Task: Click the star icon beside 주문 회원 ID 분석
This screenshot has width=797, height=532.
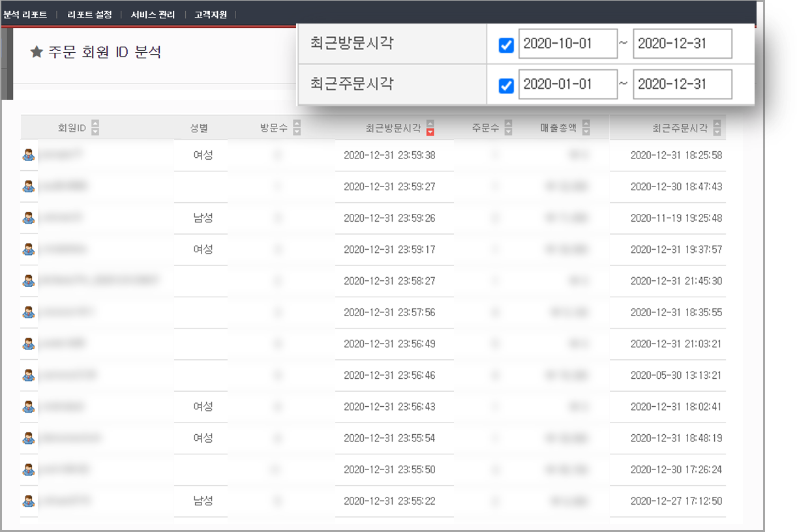Action: (x=37, y=52)
